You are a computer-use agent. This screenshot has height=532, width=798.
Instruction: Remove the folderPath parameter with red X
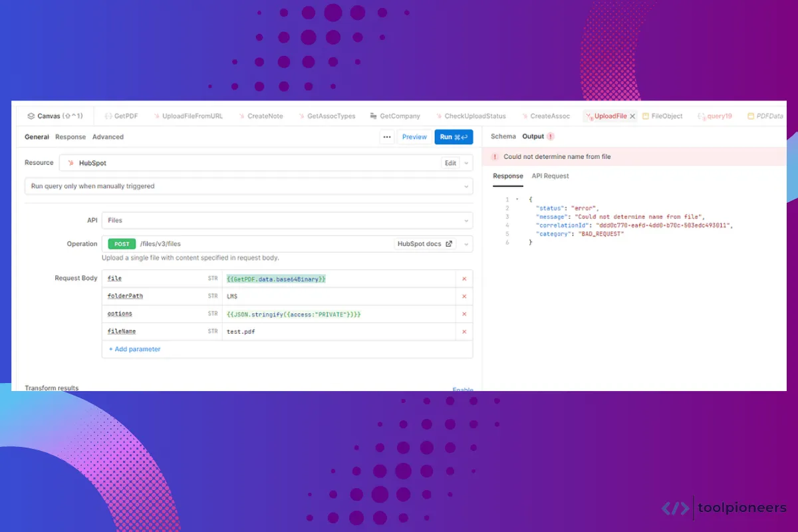point(464,297)
